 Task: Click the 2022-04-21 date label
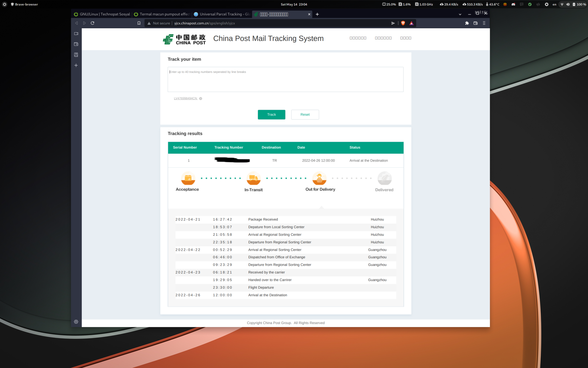pyautogui.click(x=188, y=219)
